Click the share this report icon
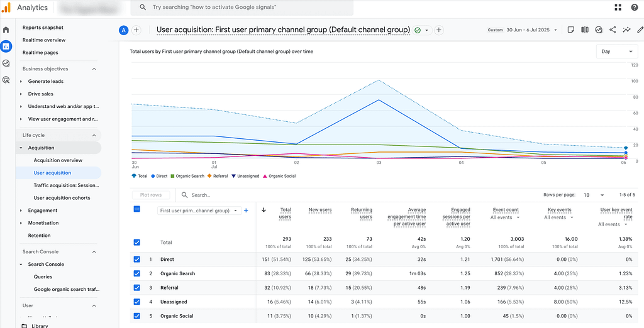 (613, 30)
